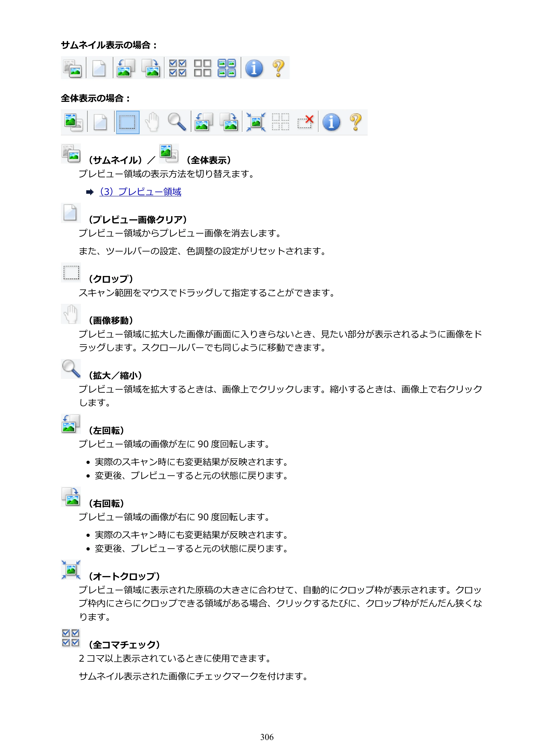Click whole-image view switch icon in 全体表示 toolbar
The image size is (534, 756).
[74, 122]
